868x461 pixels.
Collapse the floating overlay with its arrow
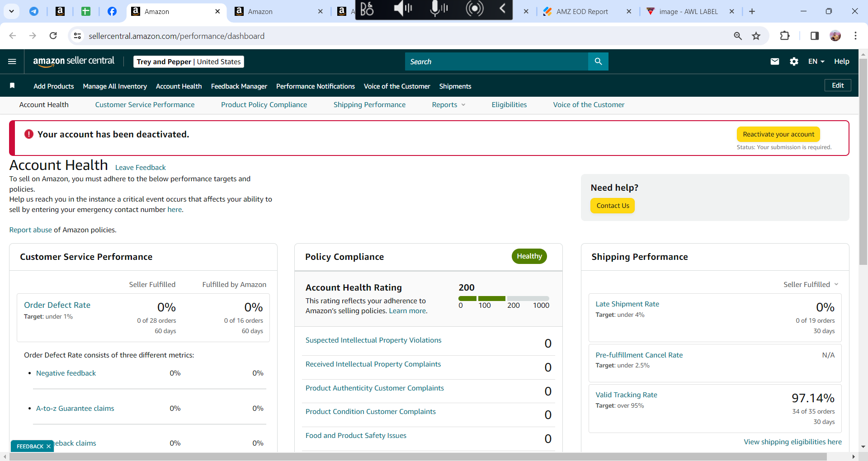tap(502, 8)
